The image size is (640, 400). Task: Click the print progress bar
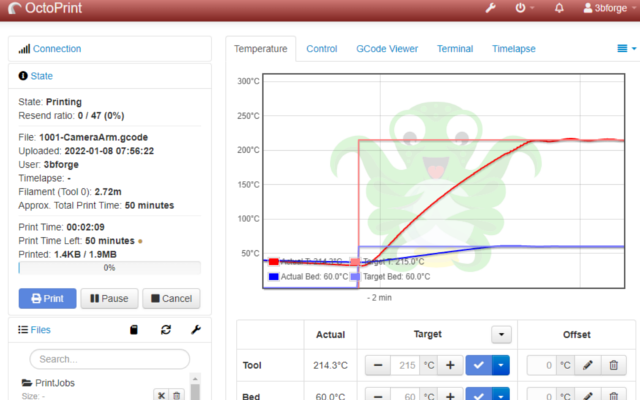click(109, 268)
